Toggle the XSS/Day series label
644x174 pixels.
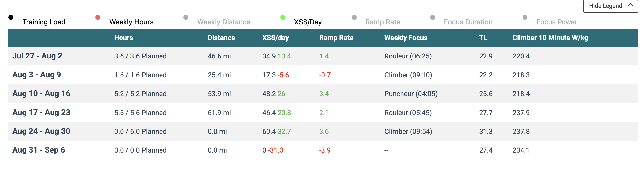(308, 22)
